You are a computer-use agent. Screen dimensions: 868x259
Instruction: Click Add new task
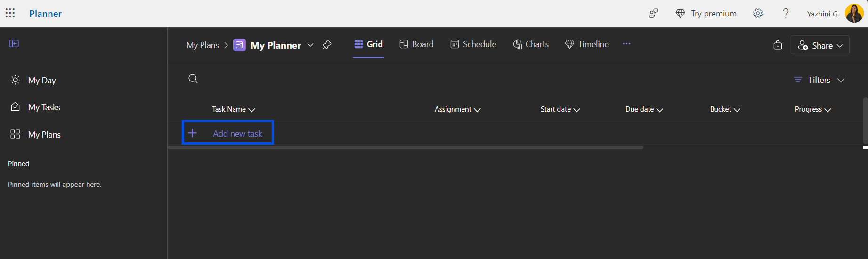228,133
